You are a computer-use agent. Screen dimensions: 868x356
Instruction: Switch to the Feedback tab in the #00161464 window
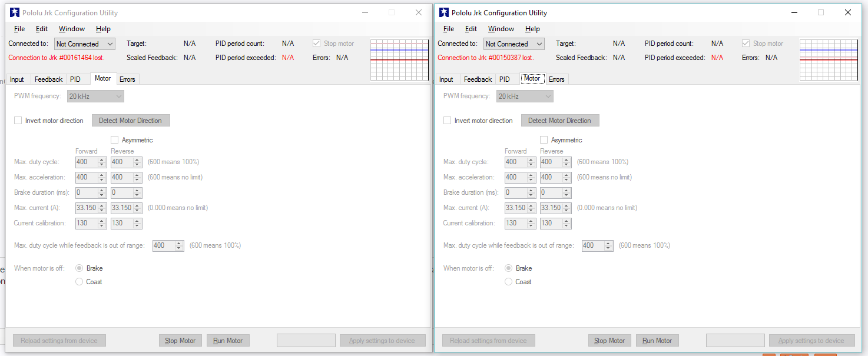click(48, 79)
